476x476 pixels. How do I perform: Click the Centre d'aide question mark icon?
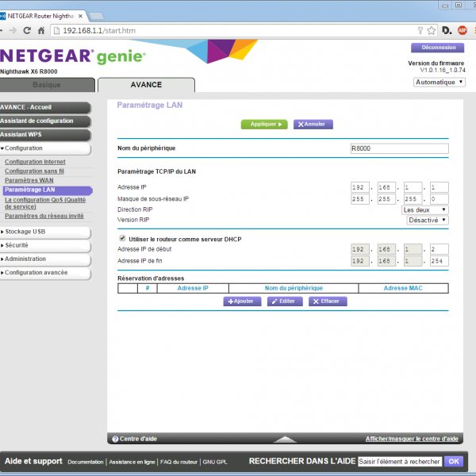pyautogui.click(x=115, y=439)
